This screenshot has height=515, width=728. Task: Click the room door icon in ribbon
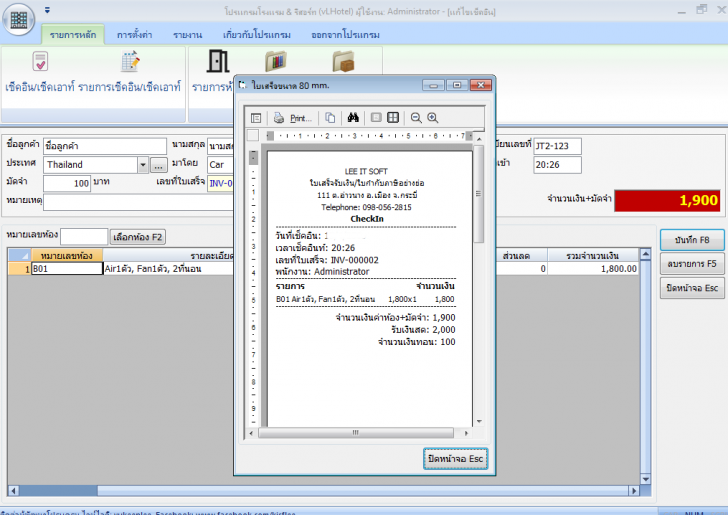tap(218, 61)
